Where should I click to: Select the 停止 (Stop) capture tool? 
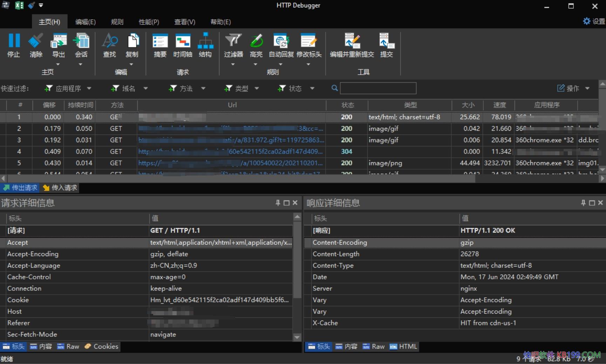pos(14,46)
